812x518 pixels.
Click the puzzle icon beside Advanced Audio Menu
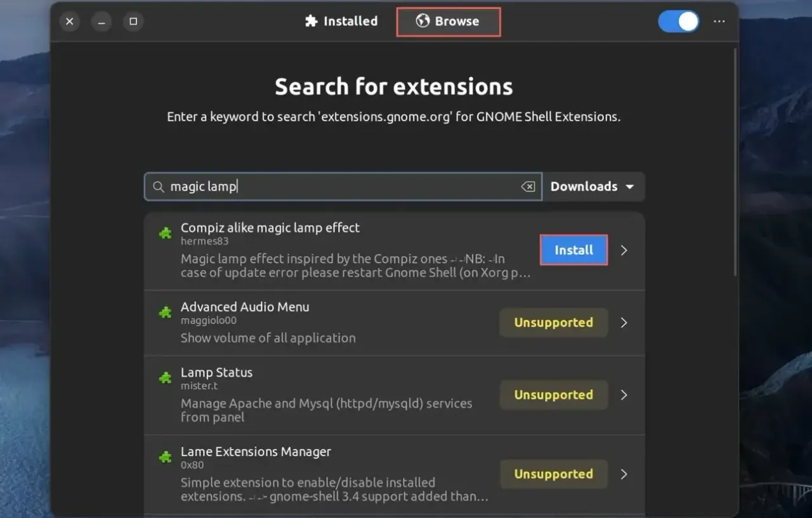coord(165,313)
